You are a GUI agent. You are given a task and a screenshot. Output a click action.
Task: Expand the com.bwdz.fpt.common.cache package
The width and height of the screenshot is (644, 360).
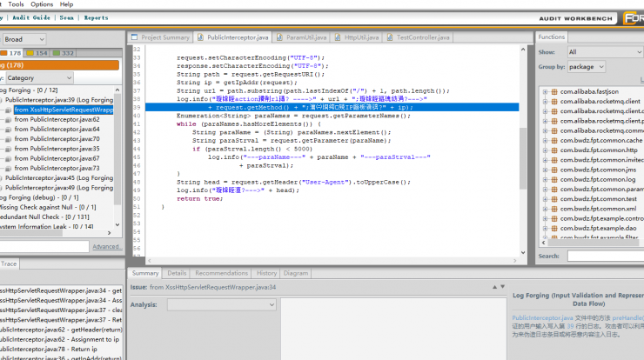point(545,141)
